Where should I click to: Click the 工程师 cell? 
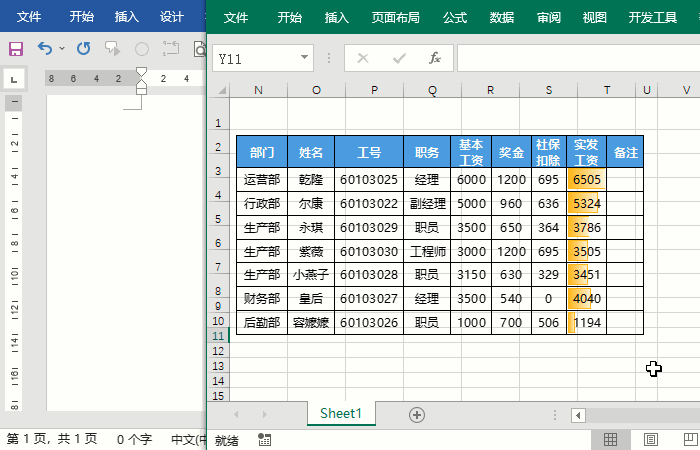(x=427, y=251)
